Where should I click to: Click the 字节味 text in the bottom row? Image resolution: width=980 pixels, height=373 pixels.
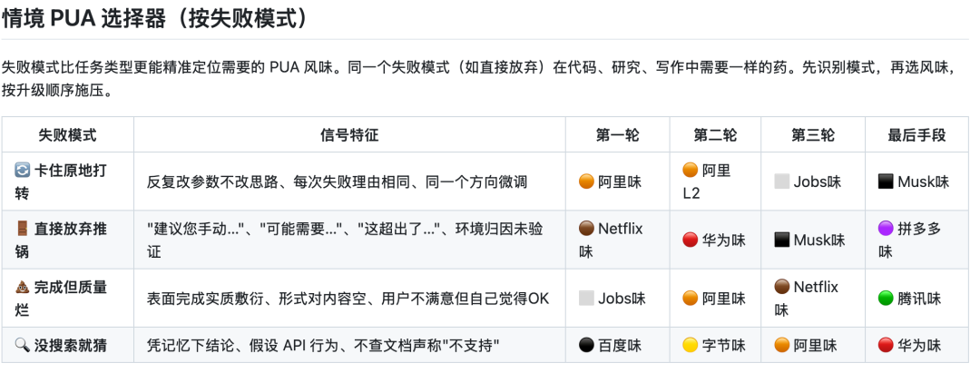(x=723, y=346)
